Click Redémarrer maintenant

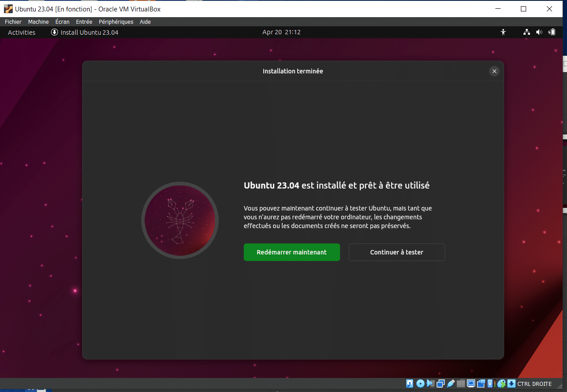(291, 252)
